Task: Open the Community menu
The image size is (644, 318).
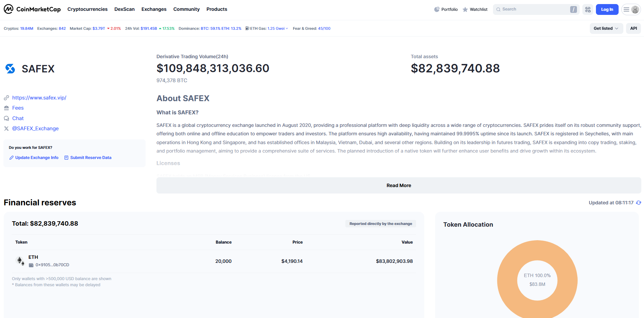Action: pos(187,9)
